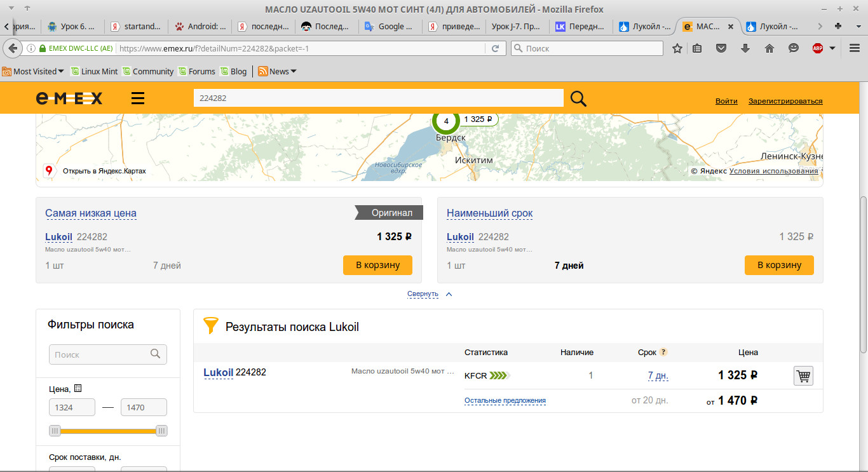Open the Community bookmark

148,71
